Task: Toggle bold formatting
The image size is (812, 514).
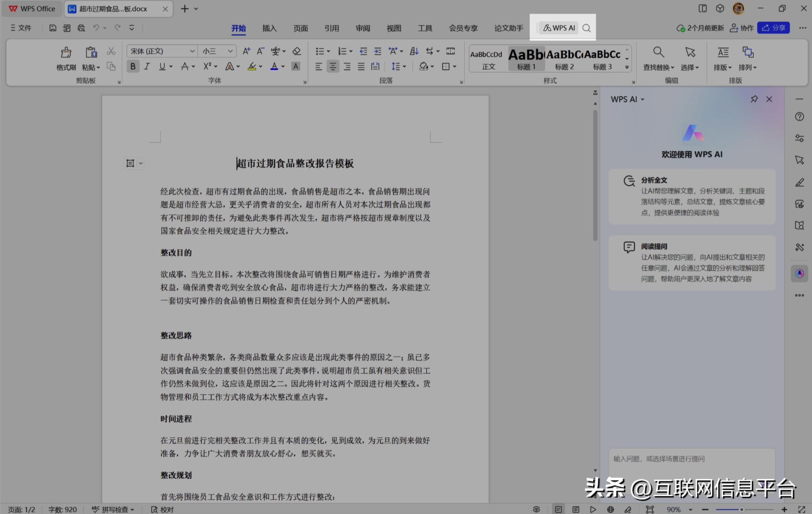Action: pyautogui.click(x=133, y=66)
